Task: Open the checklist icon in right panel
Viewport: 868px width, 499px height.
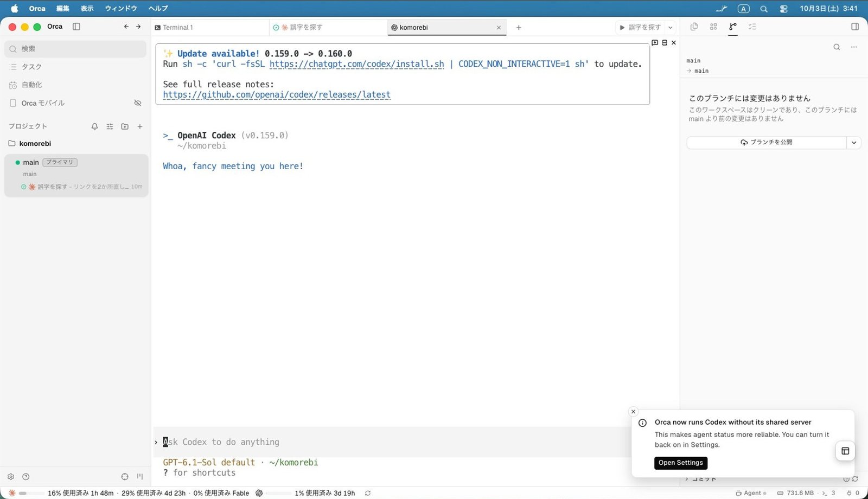Action: click(752, 27)
